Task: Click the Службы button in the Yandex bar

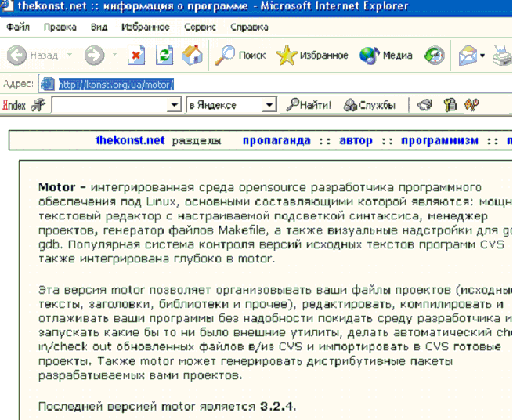Action: tap(370, 105)
